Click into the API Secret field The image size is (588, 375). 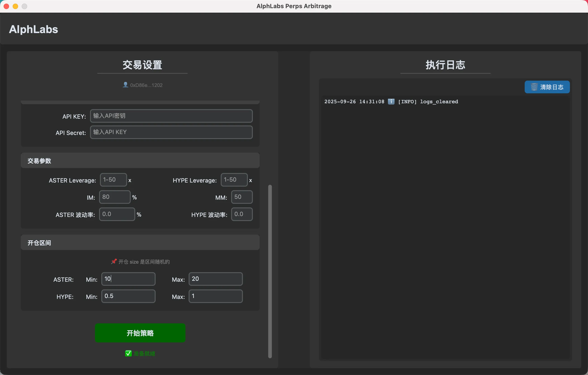coord(171,132)
